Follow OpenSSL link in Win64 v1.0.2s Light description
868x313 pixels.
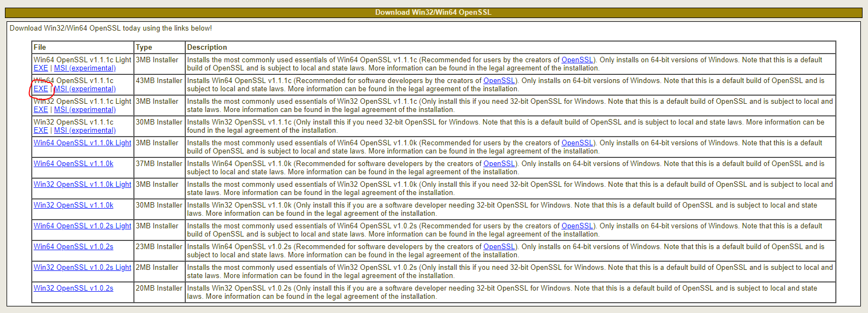pos(577,226)
